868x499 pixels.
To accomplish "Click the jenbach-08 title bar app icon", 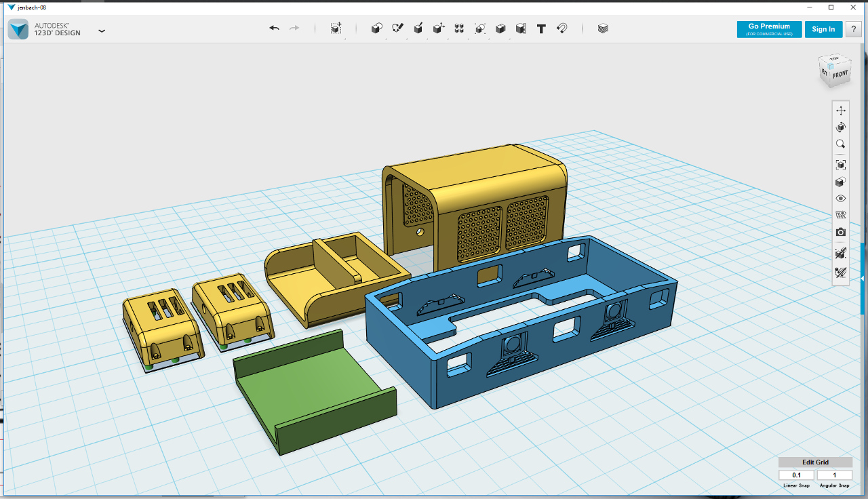I will pos(11,7).
